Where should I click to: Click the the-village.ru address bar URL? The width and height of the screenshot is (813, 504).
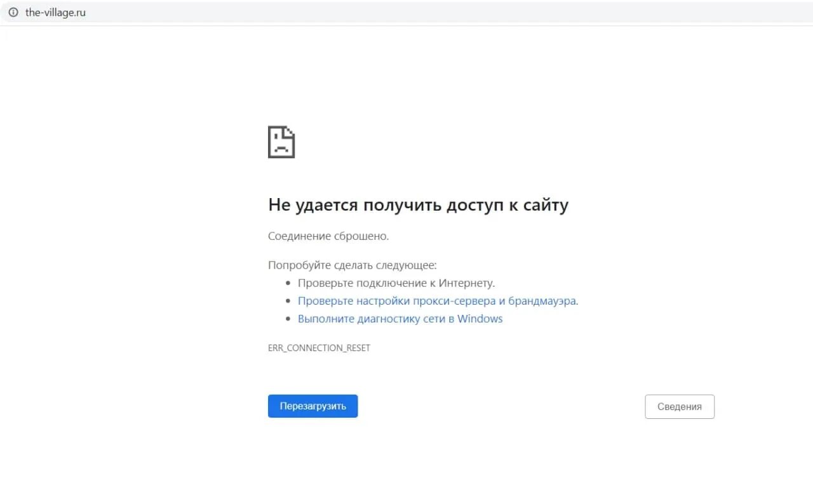(x=55, y=12)
